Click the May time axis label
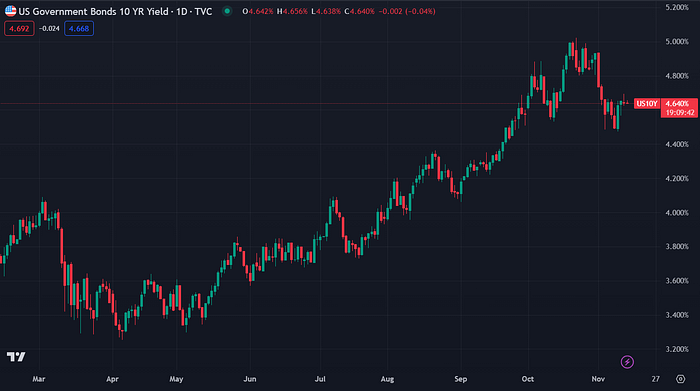Image resolution: width=700 pixels, height=391 pixels. (x=176, y=379)
